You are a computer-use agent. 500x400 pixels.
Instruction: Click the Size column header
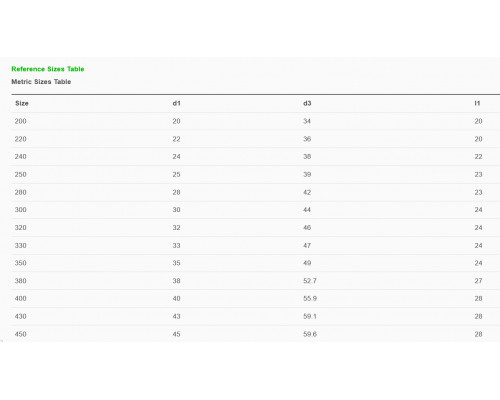pos(22,103)
